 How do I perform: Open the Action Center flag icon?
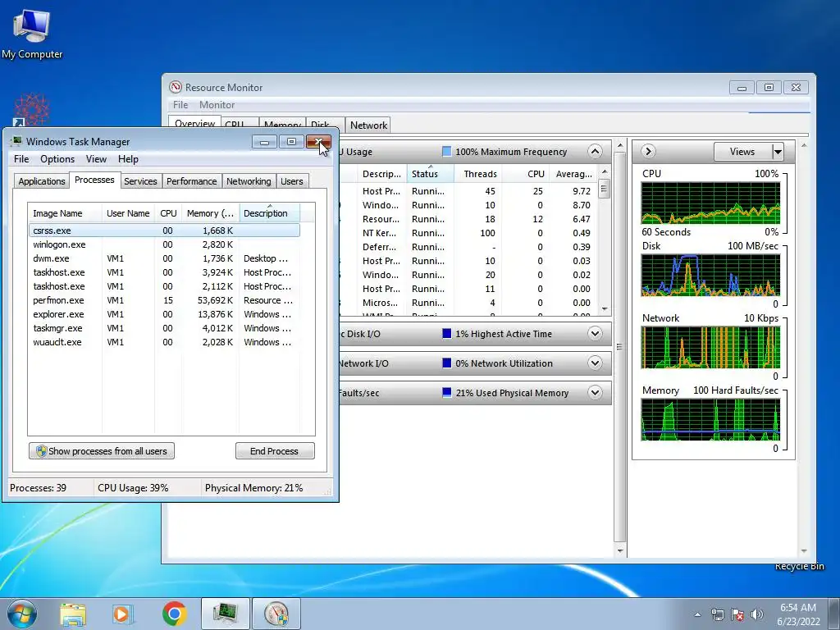pos(737,614)
